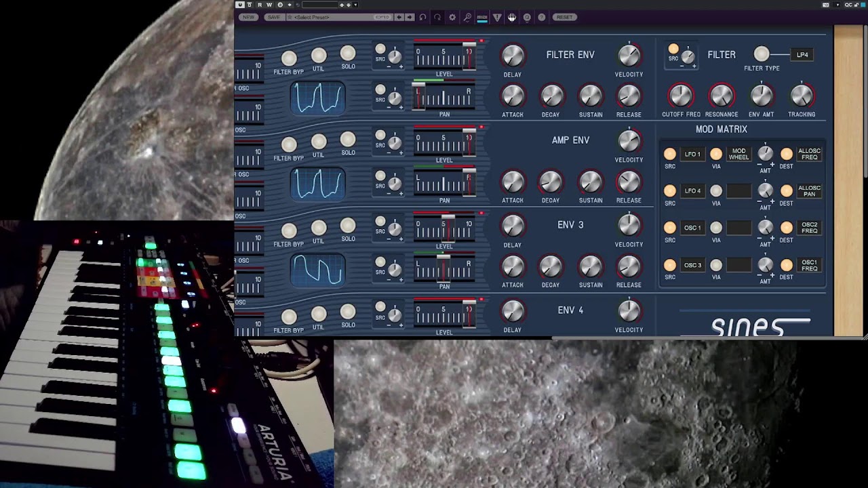Click the DEST button beside OSC1 FREQ
The width and height of the screenshot is (868, 488).
tap(786, 265)
